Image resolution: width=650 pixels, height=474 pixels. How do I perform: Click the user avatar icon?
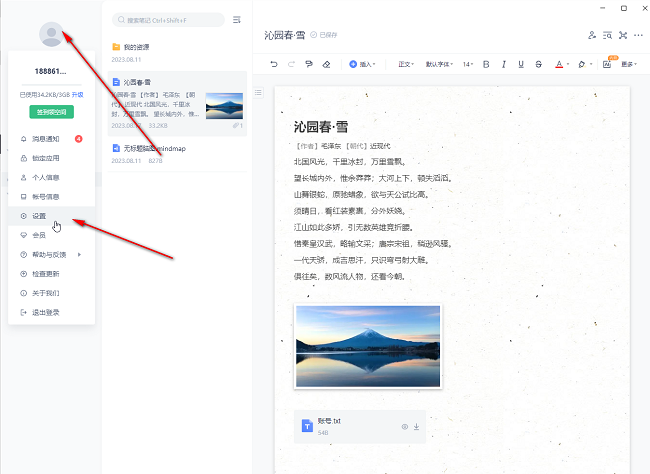(51, 34)
